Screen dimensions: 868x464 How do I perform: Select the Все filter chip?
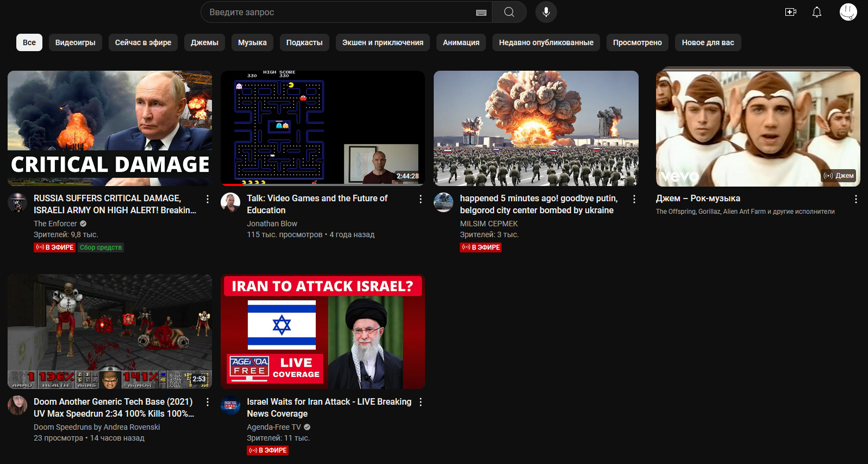click(x=29, y=42)
